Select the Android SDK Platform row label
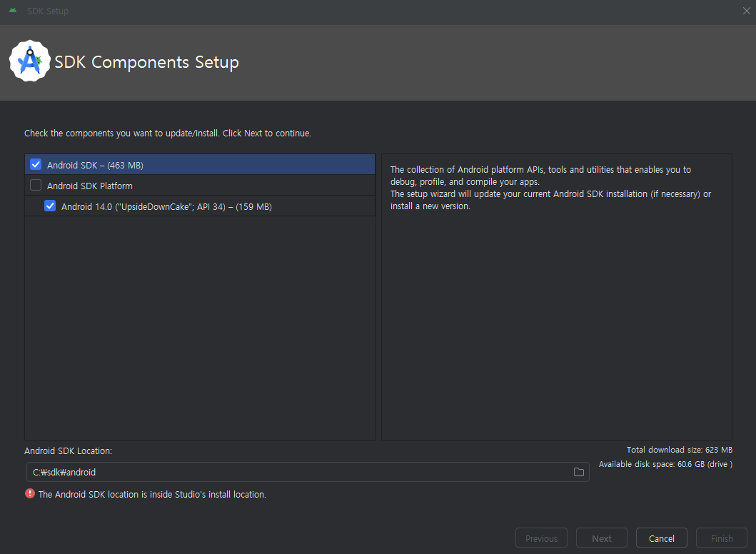Image resolution: width=756 pixels, height=554 pixels. tap(90, 186)
